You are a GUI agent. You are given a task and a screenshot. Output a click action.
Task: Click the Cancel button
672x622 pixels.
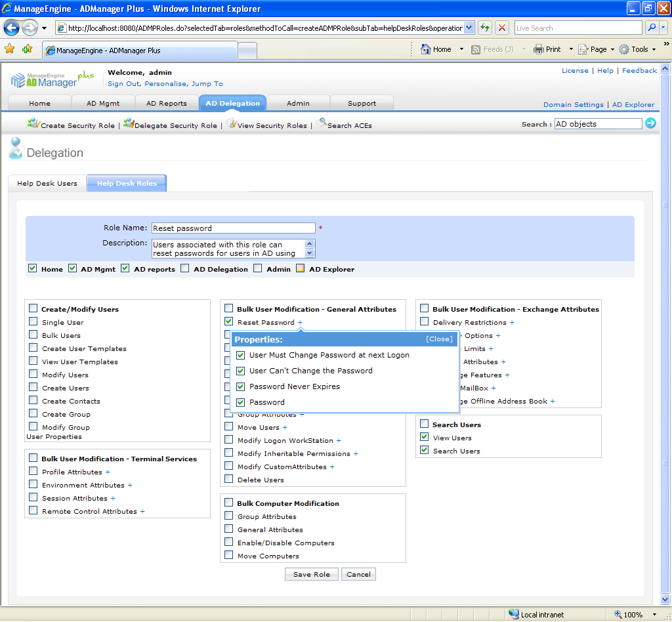click(x=358, y=575)
